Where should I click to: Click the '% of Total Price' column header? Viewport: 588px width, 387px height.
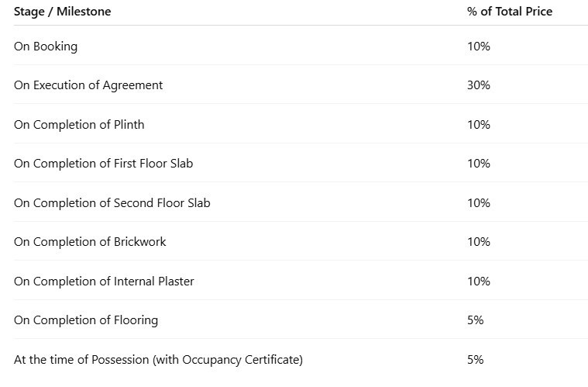tap(510, 12)
